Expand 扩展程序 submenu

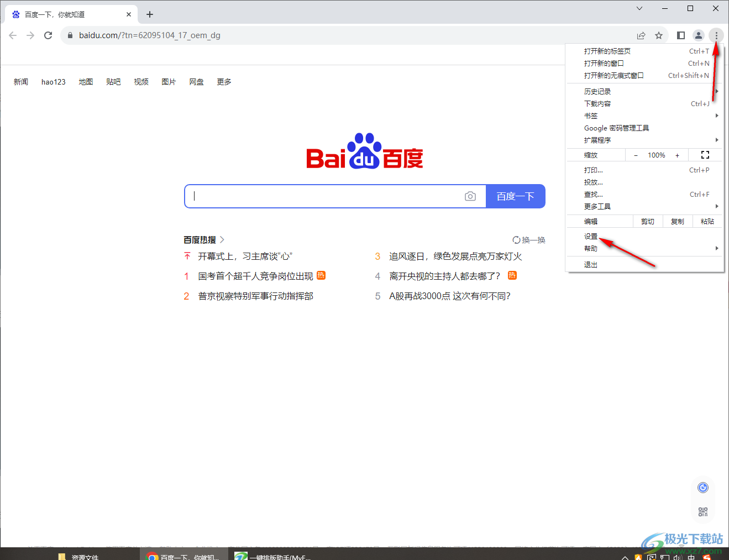point(646,140)
